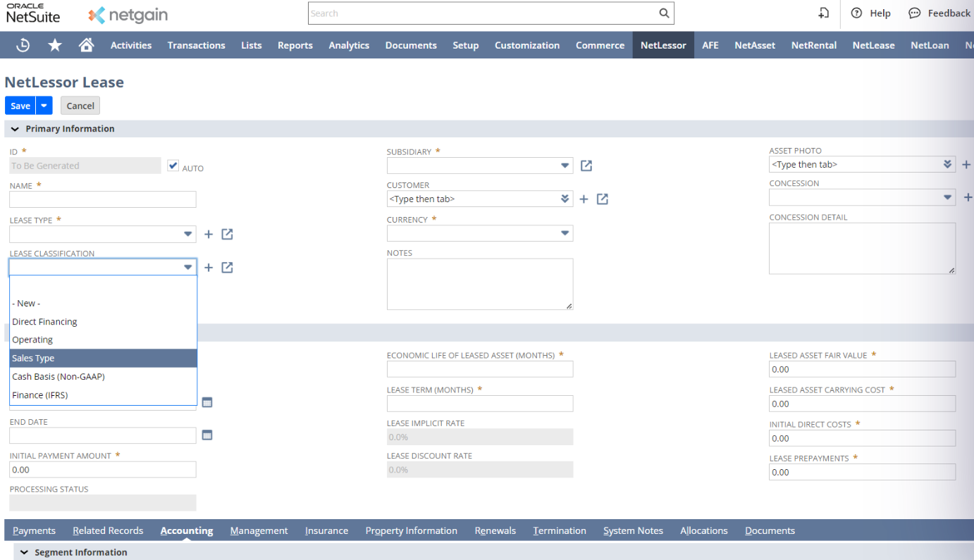
Task: Click the Netgain logo
Action: pyautogui.click(x=128, y=15)
